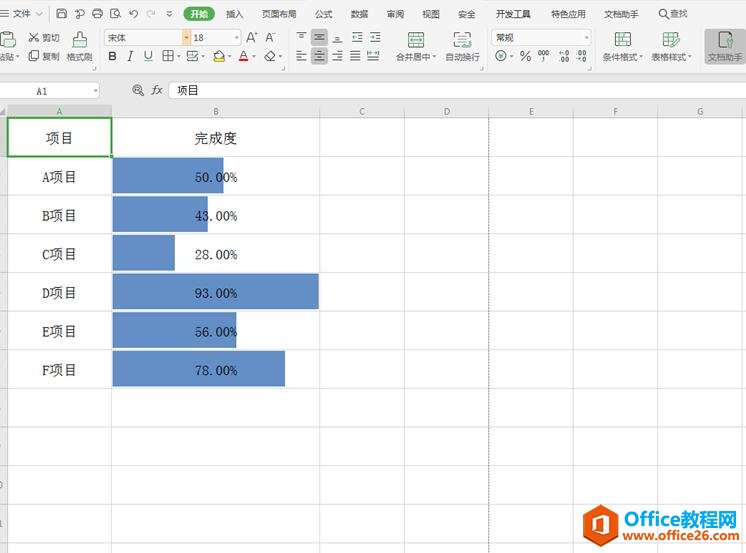Image resolution: width=746 pixels, height=553 pixels.
Task: Open the 开发工具 (Developer Tools) tab
Action: point(513,14)
